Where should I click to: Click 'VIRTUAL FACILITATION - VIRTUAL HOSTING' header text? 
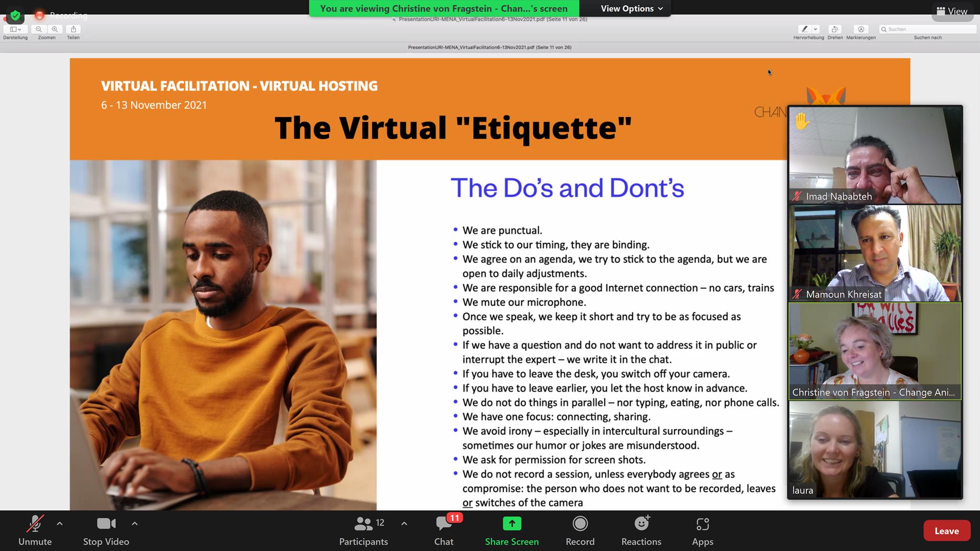tap(239, 86)
